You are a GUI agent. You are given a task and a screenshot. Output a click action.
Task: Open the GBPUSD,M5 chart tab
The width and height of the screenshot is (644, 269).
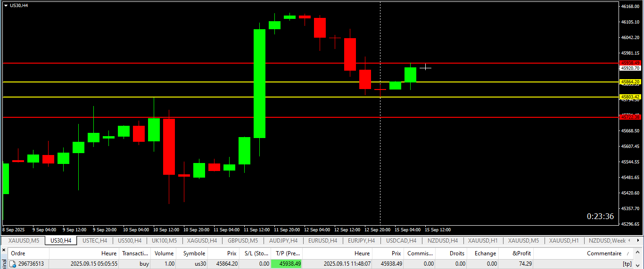[x=243, y=241]
